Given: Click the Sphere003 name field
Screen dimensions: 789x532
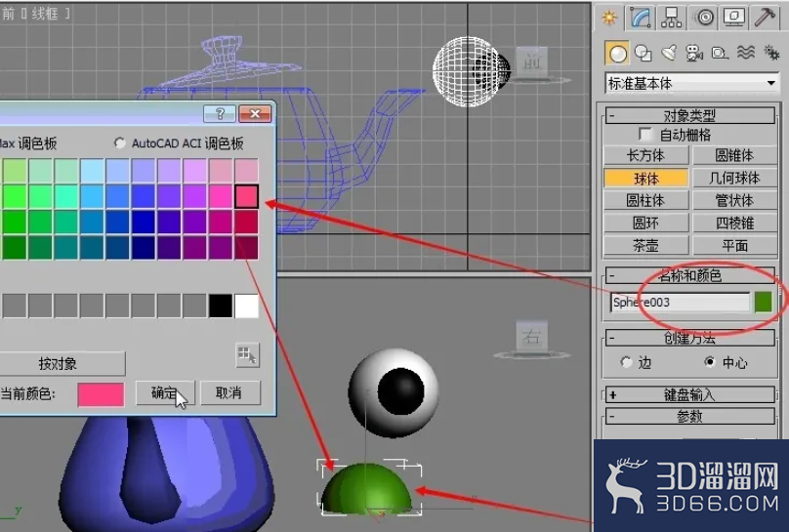Looking at the screenshot, I should (x=680, y=303).
